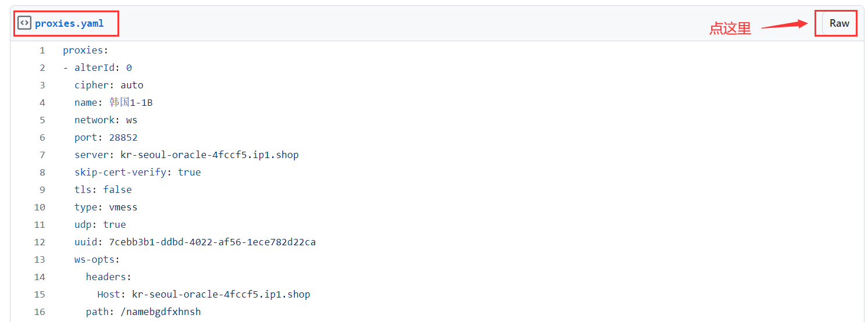Click the skip-cert-verify true value

189,173
